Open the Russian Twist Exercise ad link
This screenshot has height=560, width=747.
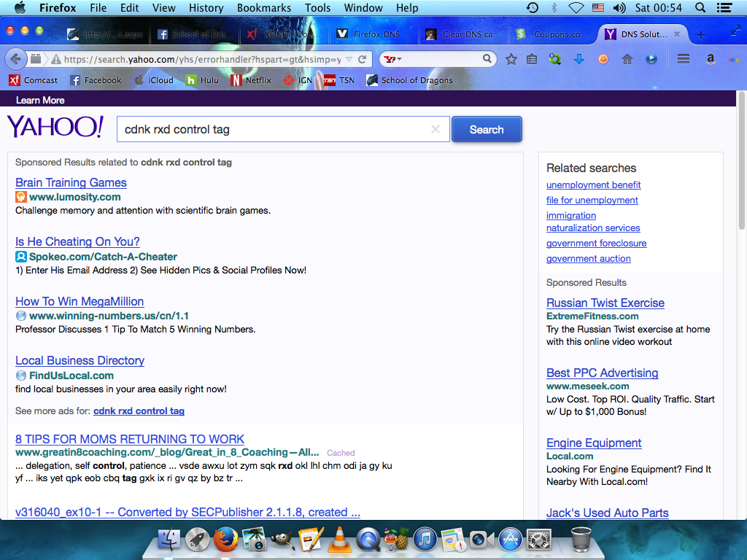click(605, 303)
